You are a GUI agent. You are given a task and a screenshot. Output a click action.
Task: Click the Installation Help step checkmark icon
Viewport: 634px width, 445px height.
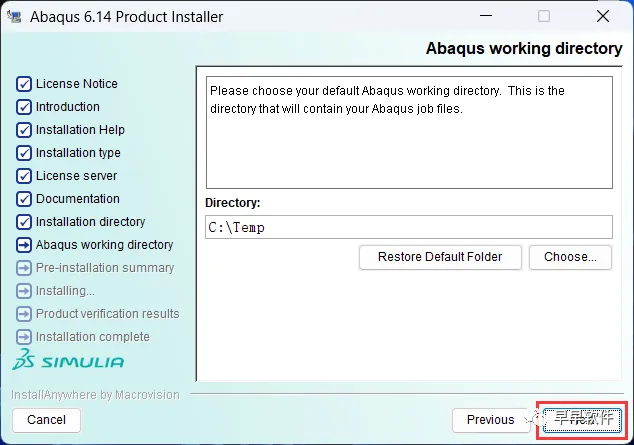24,130
